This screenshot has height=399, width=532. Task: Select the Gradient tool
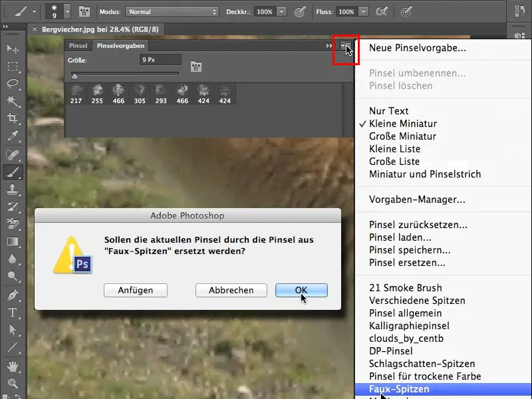tap(13, 241)
